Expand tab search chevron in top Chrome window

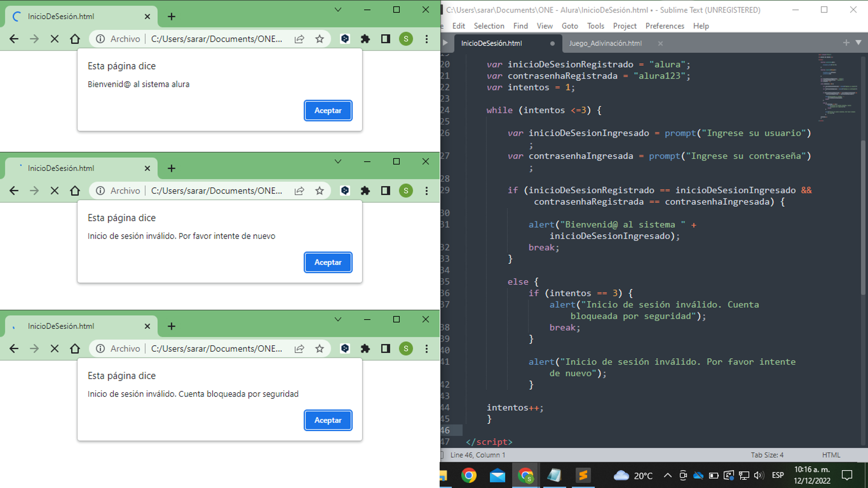pyautogui.click(x=338, y=10)
